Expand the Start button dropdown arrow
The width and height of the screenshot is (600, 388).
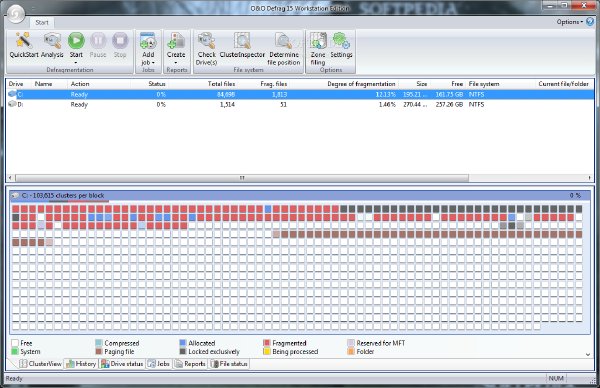tap(76, 62)
